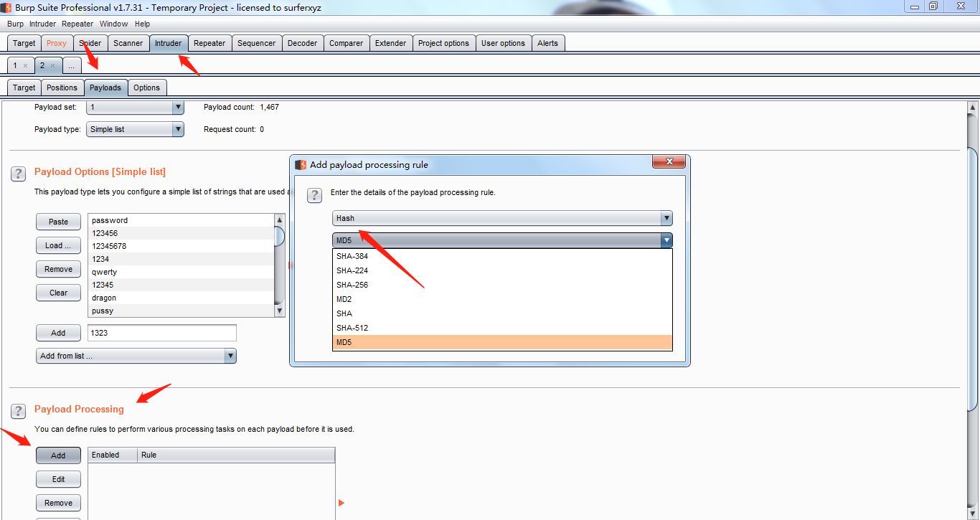Open Project options tab
The width and height of the screenshot is (980, 520).
click(x=443, y=43)
